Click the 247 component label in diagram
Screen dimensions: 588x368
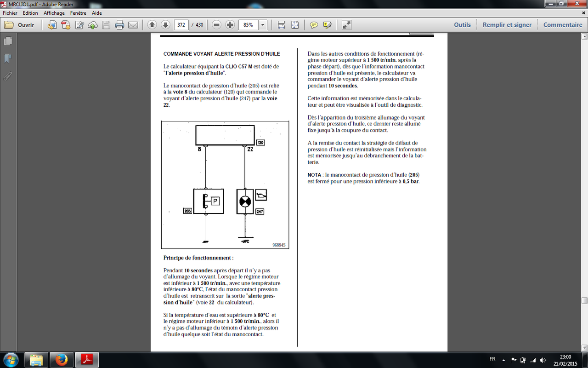click(260, 212)
